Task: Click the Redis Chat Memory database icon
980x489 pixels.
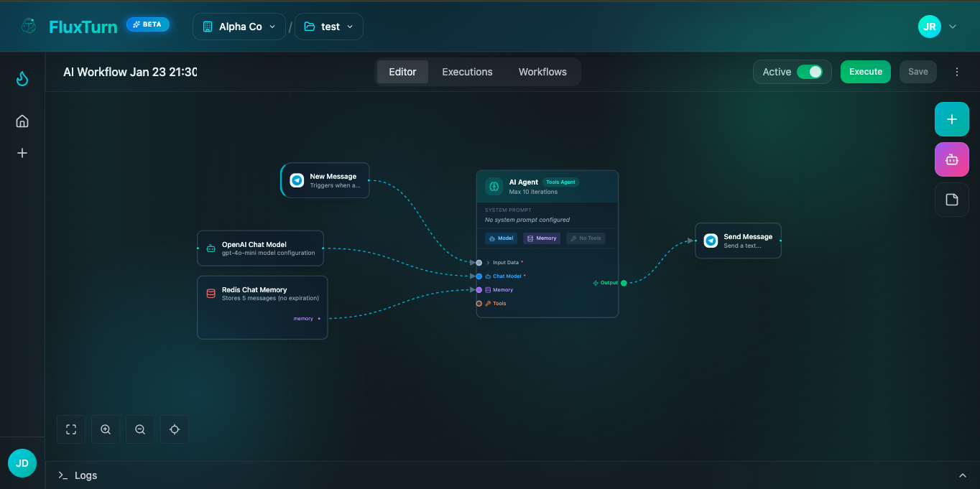Action: [x=211, y=293]
